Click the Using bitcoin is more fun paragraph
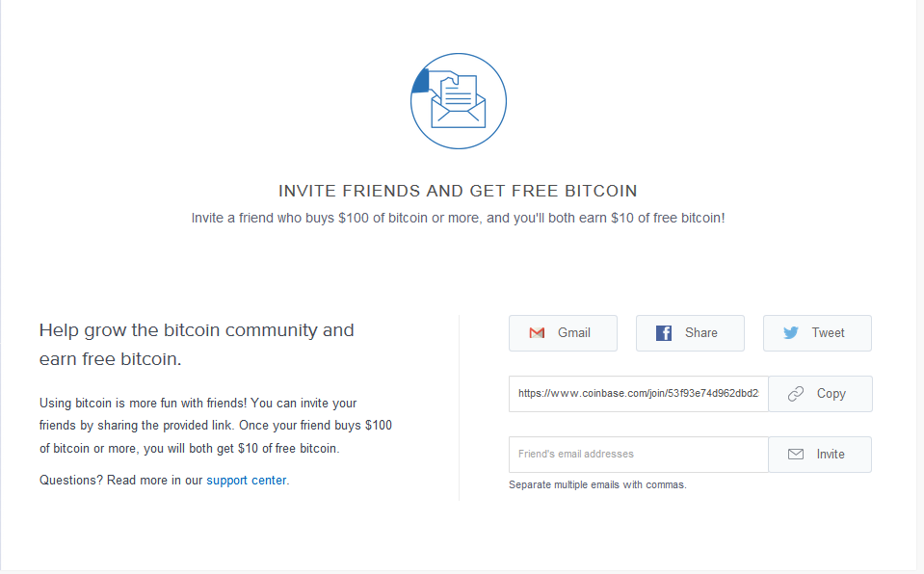 tap(216, 425)
